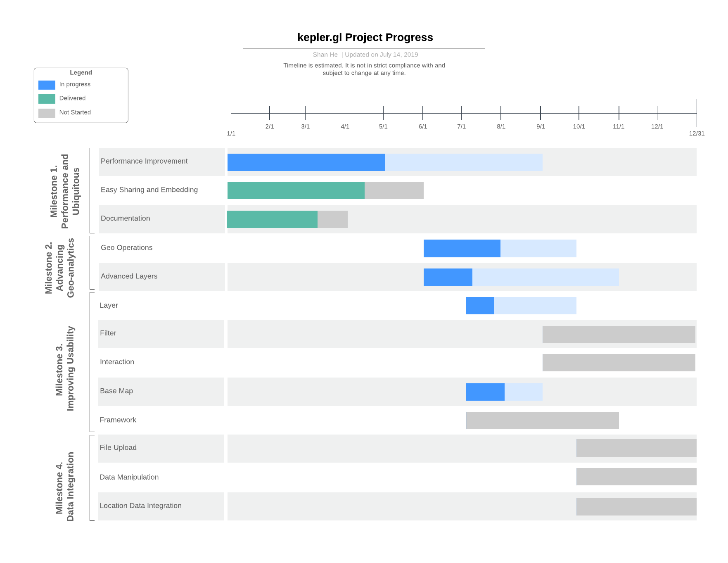Click the 'Advanced Layers' row label
The height and width of the screenshot is (563, 728).
129,276
